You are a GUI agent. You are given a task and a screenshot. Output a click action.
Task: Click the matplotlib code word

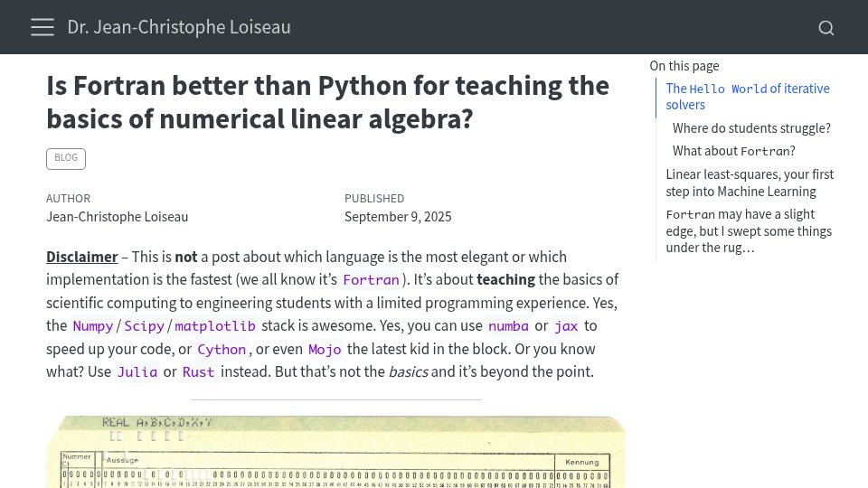pos(215,326)
